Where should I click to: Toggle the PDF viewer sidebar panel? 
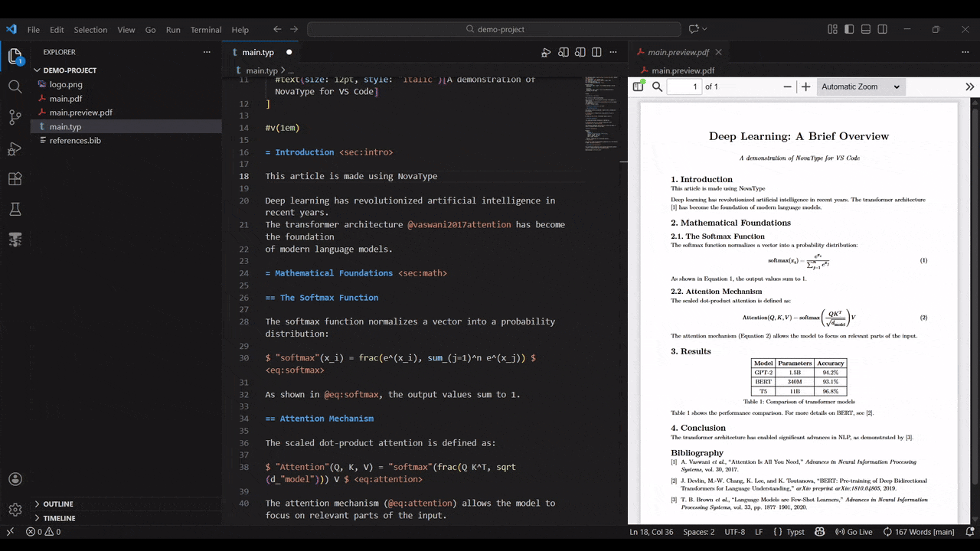coord(638,86)
